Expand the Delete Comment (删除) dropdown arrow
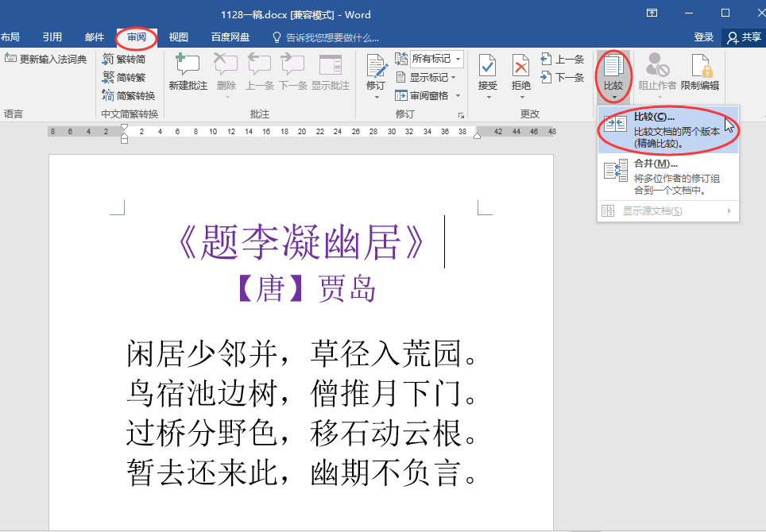This screenshot has height=532, width=766. [226, 97]
